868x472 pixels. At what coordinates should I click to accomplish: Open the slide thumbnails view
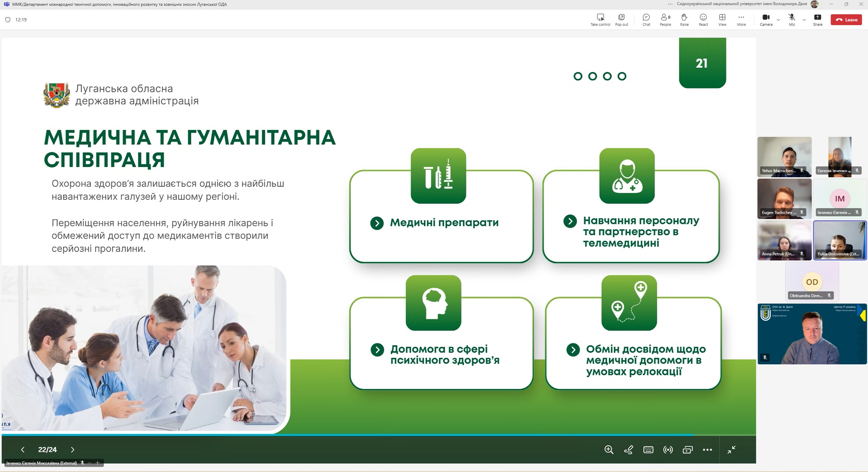687,449
